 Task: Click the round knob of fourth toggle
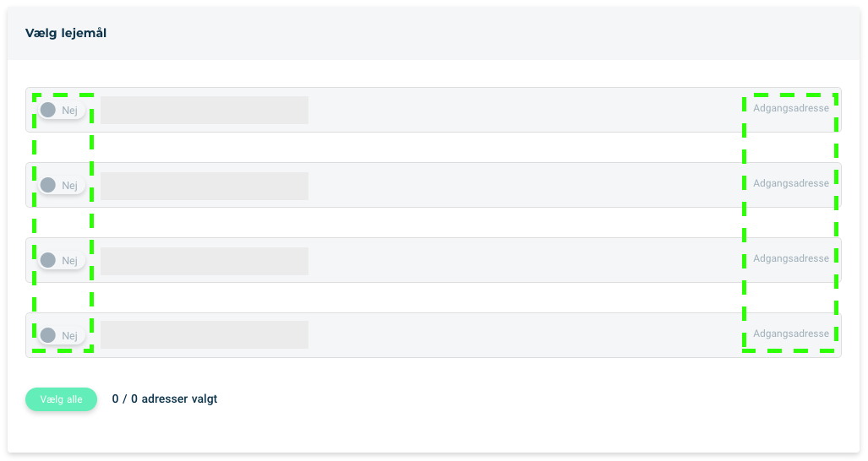[48, 335]
